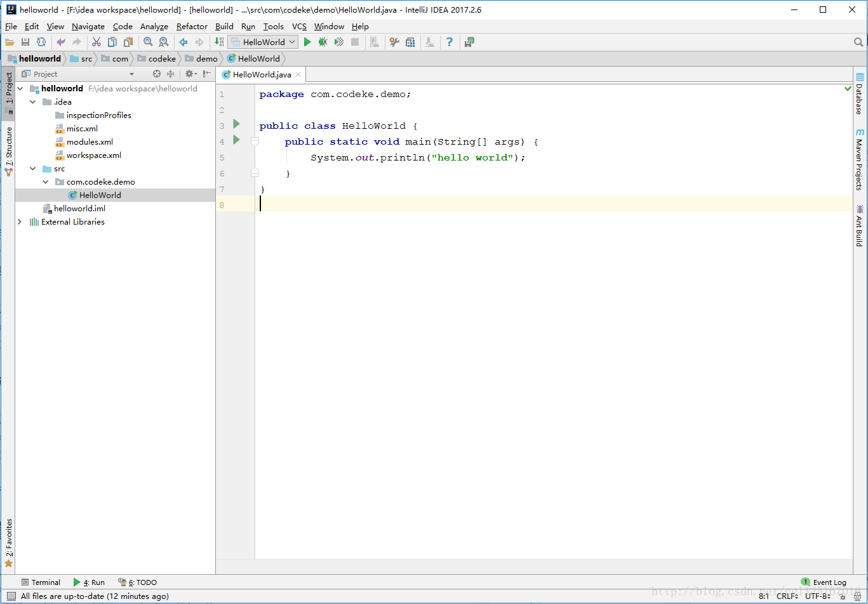The image size is (868, 604).
Task: Open the 7: Structure side panel
Action: coord(8,151)
